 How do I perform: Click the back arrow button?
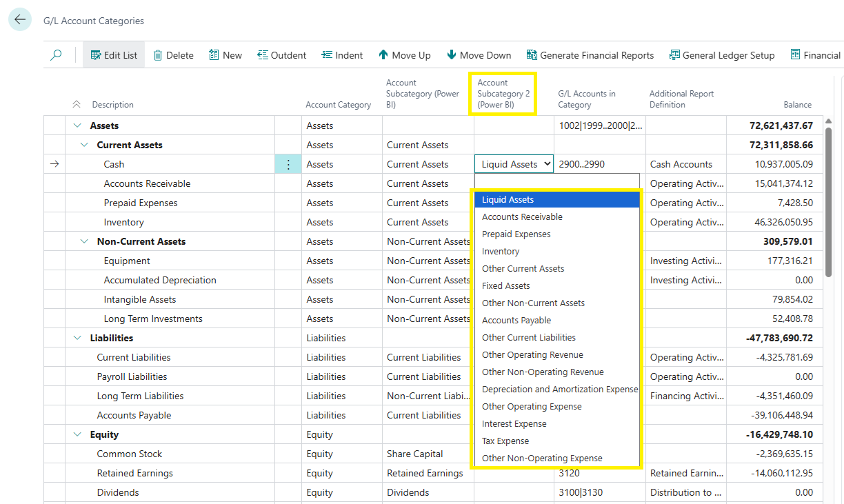19,20
